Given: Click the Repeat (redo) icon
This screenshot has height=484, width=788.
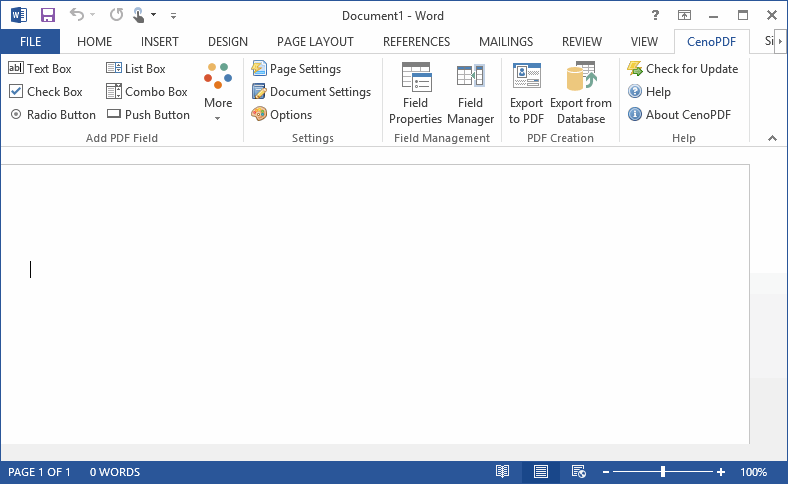Looking at the screenshot, I should tap(116, 15).
